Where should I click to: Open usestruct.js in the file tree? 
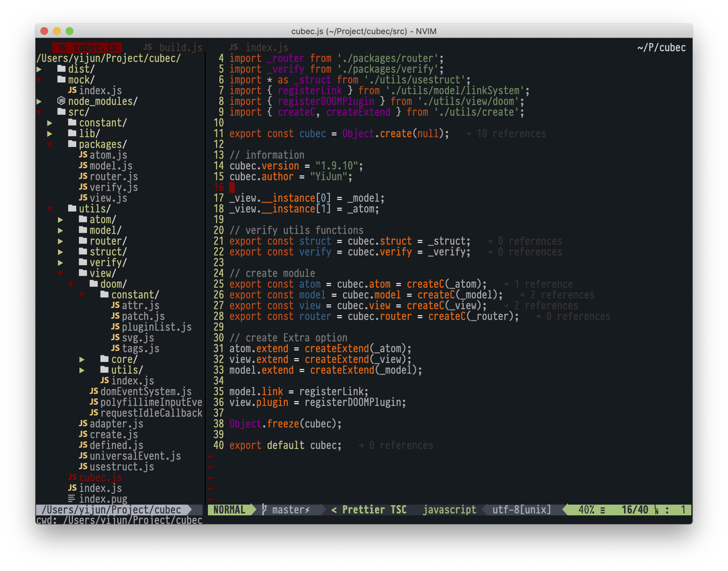point(122,467)
